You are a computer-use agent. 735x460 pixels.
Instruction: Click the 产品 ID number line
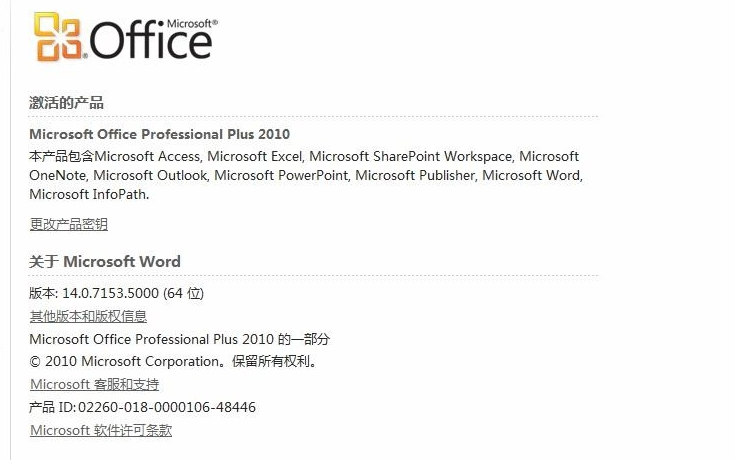coord(143,407)
